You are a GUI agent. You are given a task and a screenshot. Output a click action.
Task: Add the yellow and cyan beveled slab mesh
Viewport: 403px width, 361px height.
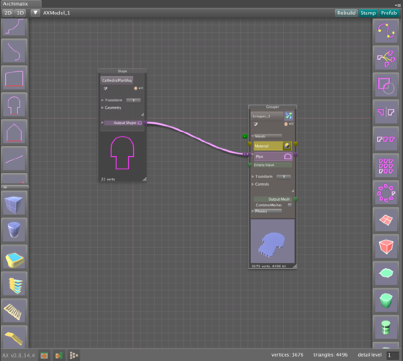click(15, 257)
